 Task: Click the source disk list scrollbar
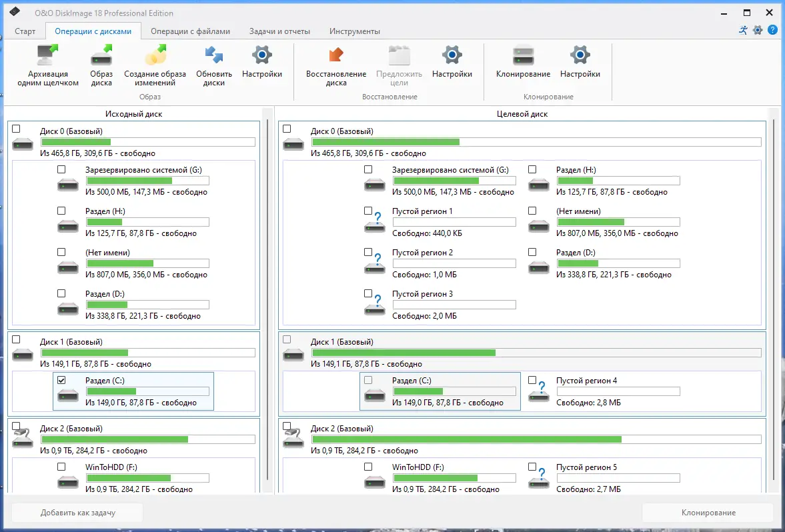268,300
